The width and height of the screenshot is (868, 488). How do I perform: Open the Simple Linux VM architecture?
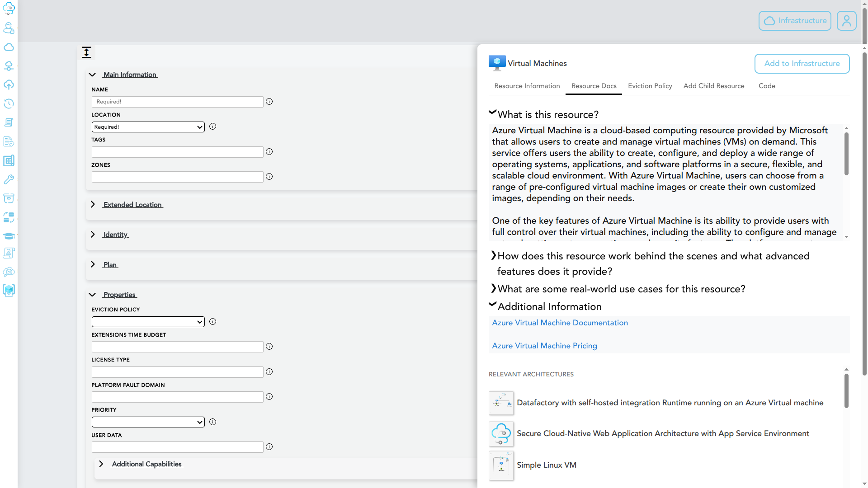point(547,465)
